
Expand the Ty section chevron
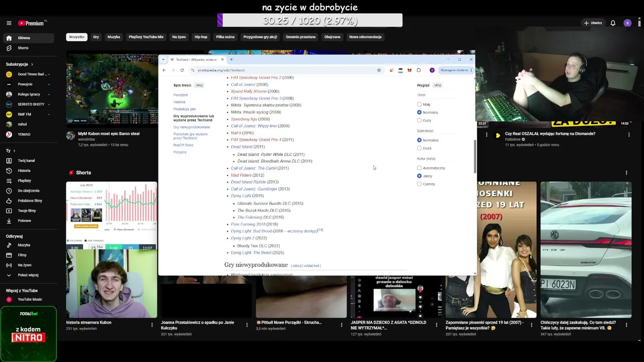14,151
